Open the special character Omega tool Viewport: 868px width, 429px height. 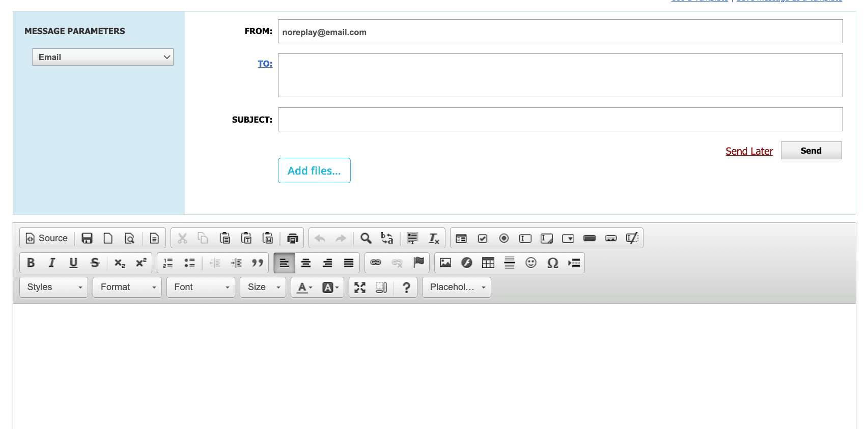tap(552, 263)
